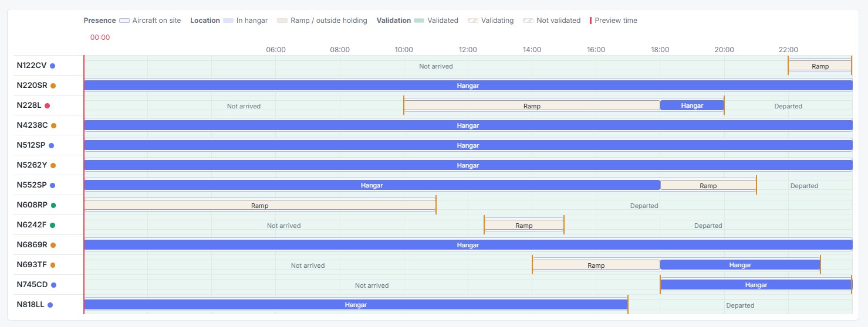Click the N608RP aircraft label
The height and width of the screenshot is (327, 868).
[x=32, y=205]
